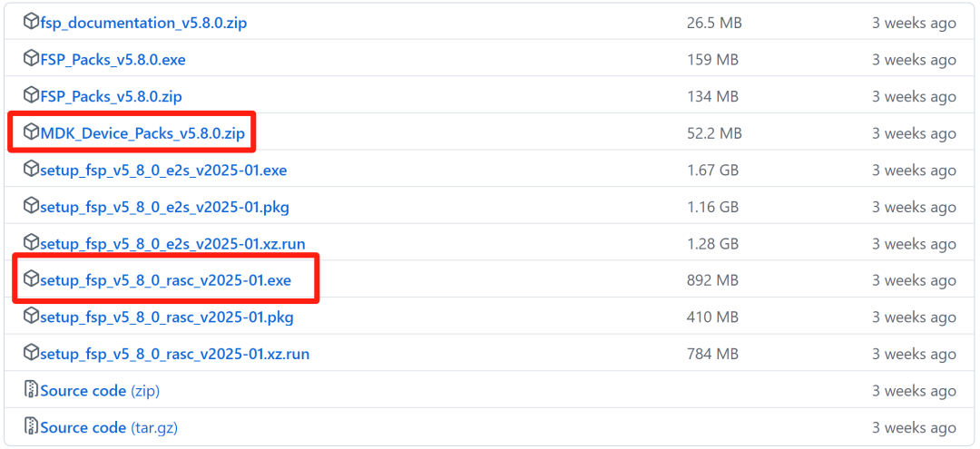Download FSP_Packs_v5.8.0.exe installer
Screen dimensions: 980x449
coord(113,60)
